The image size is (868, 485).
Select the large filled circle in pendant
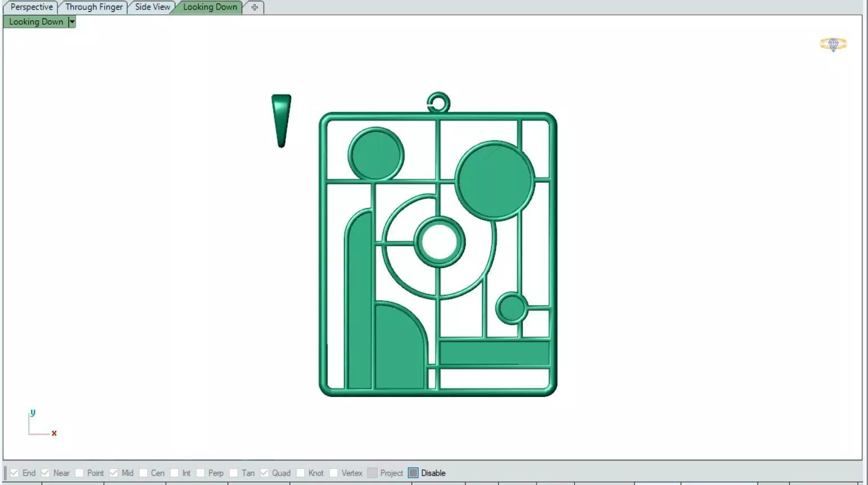[494, 180]
